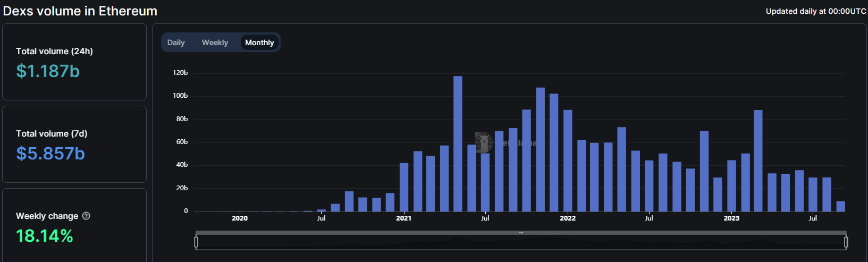Click the tallest bar near 120b
Screen dimensions: 868x262
tap(458, 143)
